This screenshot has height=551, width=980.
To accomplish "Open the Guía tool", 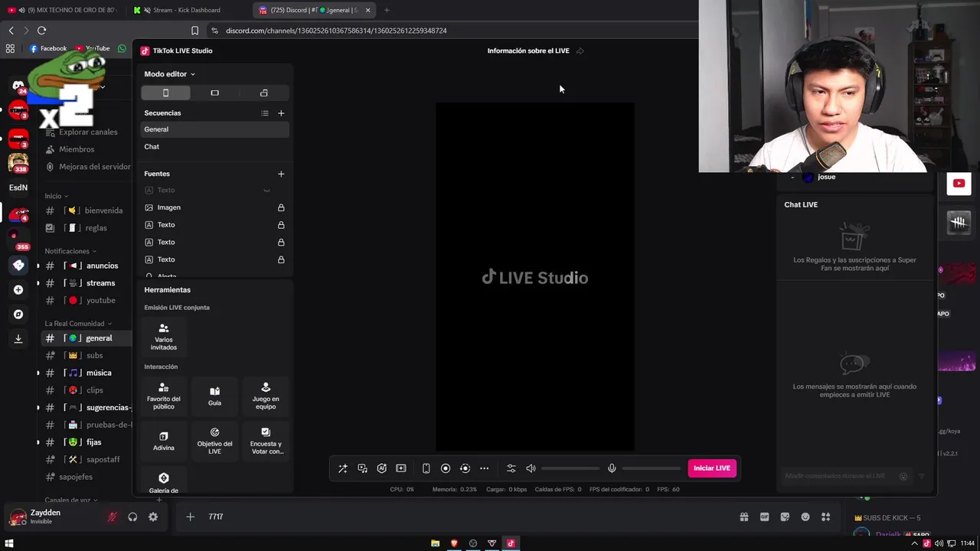I will click(214, 396).
